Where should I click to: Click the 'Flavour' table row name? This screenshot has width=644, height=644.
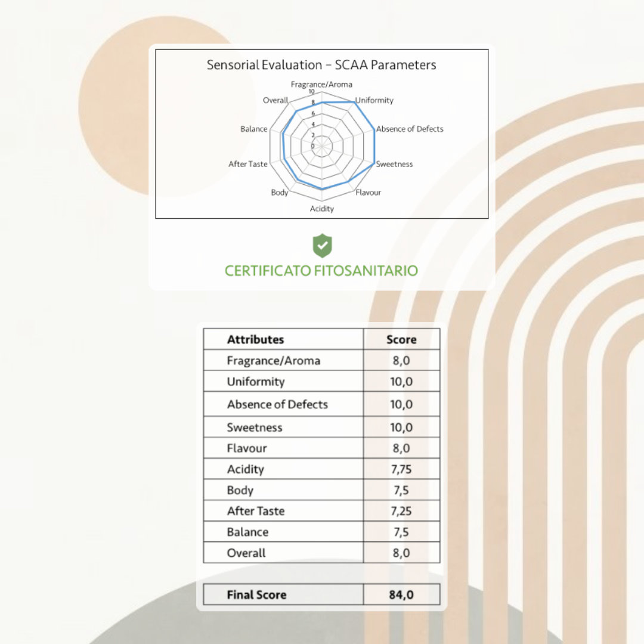(x=247, y=448)
